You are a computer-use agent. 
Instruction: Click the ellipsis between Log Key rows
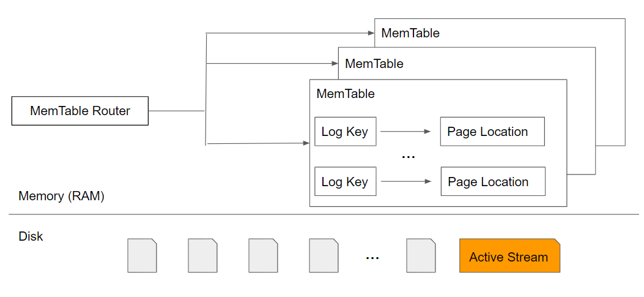tap(409, 157)
